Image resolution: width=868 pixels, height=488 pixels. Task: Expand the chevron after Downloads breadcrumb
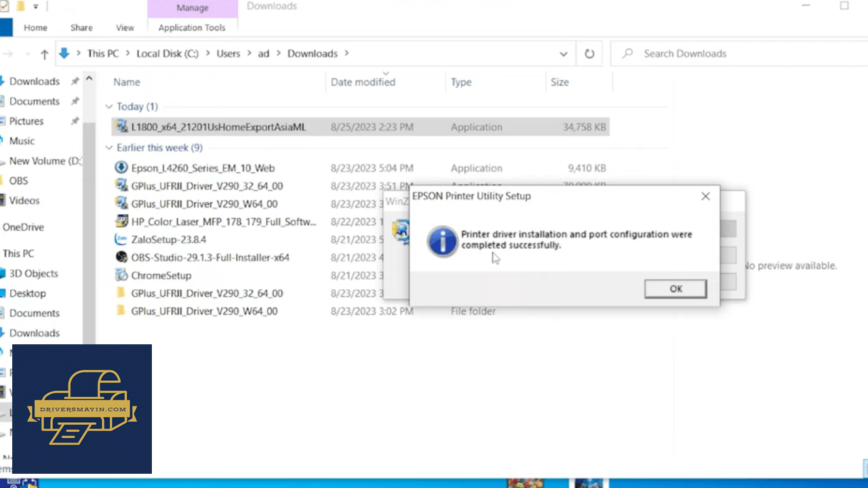coord(346,54)
